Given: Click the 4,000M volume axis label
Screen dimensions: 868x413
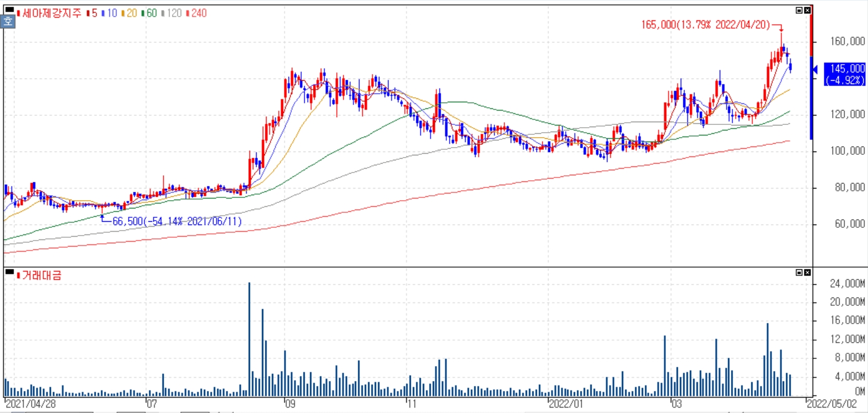Looking at the screenshot, I should [x=850, y=377].
